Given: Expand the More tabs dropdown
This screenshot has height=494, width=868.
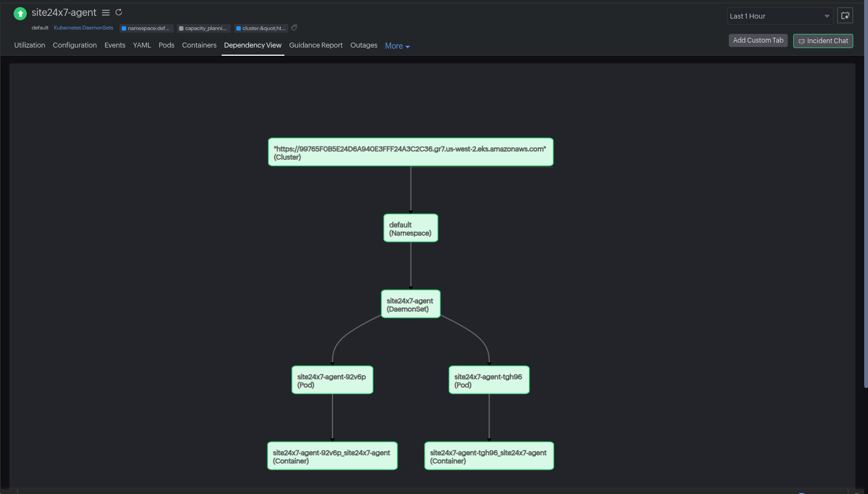Looking at the screenshot, I should [397, 46].
